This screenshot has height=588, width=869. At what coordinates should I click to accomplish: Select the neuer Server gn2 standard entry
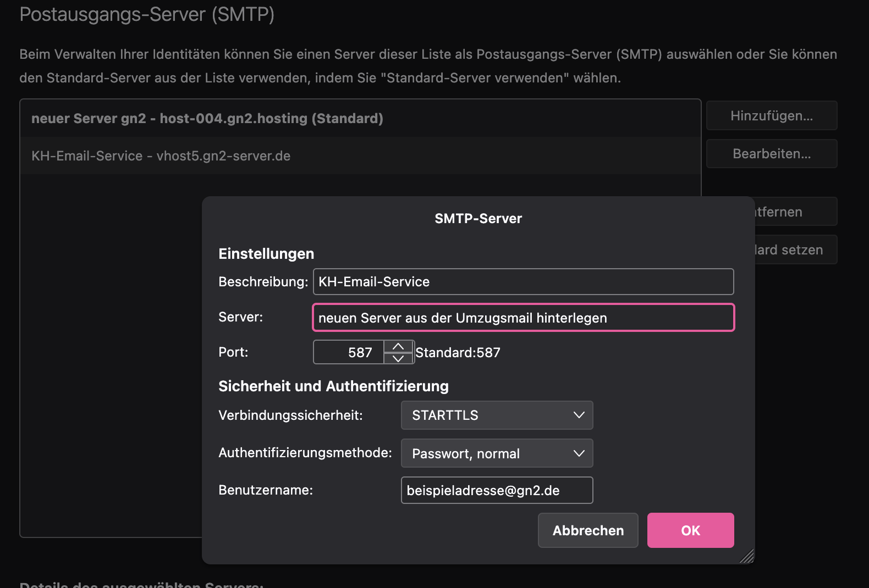pos(360,118)
